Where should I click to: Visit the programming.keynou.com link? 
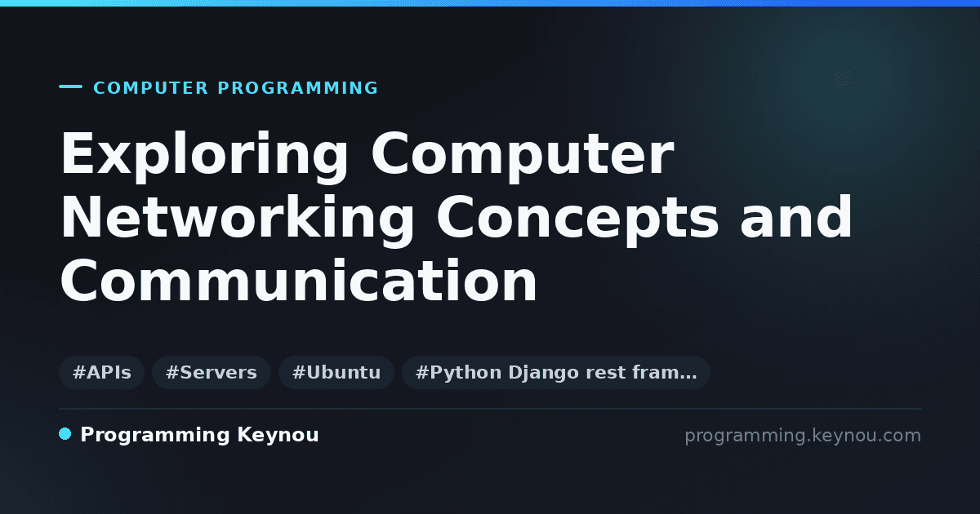803,436
